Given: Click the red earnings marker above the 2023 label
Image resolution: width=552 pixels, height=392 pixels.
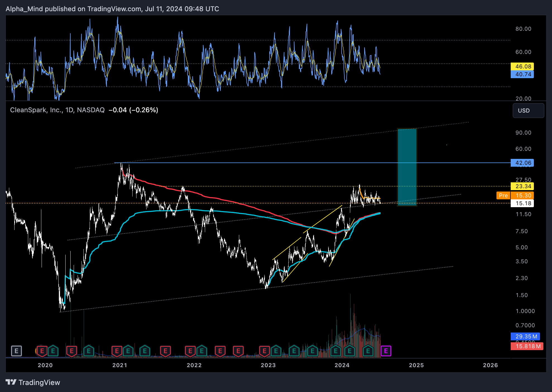Looking at the screenshot, I should point(265,351).
